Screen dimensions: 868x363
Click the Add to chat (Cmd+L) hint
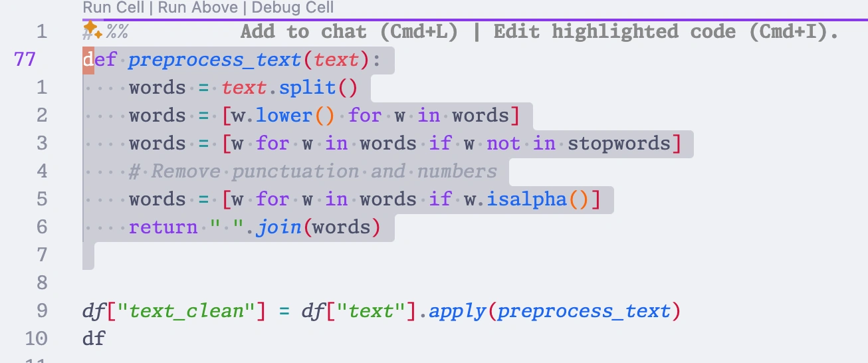[350, 32]
